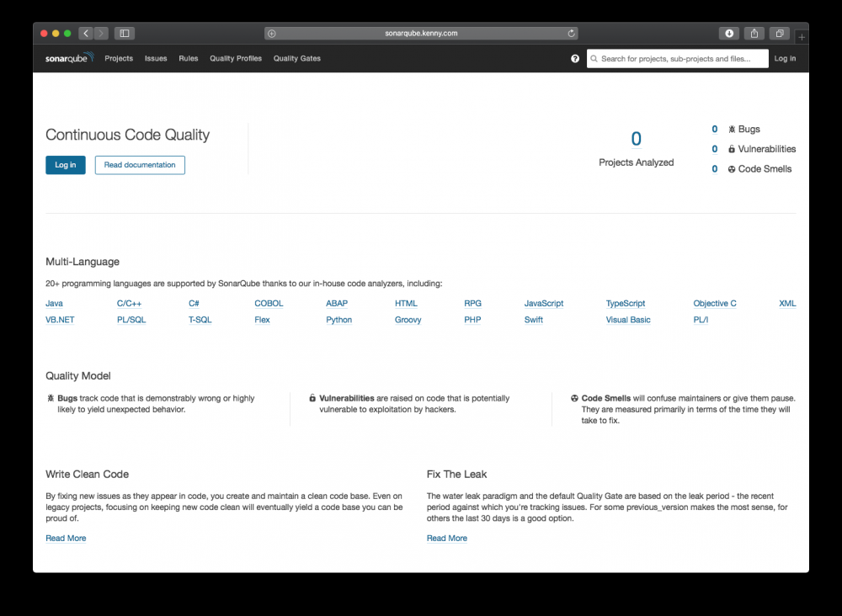Toggle the Safari sidebar icon
This screenshot has height=616, width=842.
[x=124, y=33]
